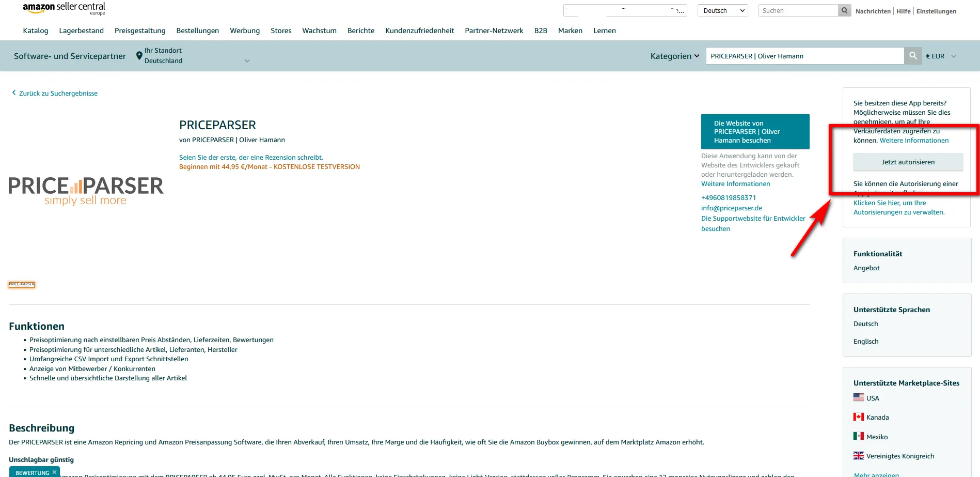Click the Angebot functionality entry

pos(866,268)
